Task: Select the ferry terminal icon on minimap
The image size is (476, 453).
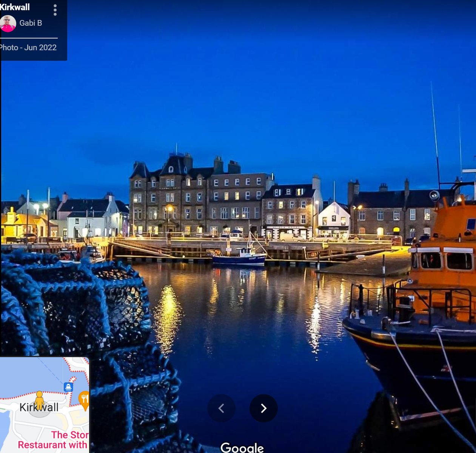Action: click(x=68, y=387)
